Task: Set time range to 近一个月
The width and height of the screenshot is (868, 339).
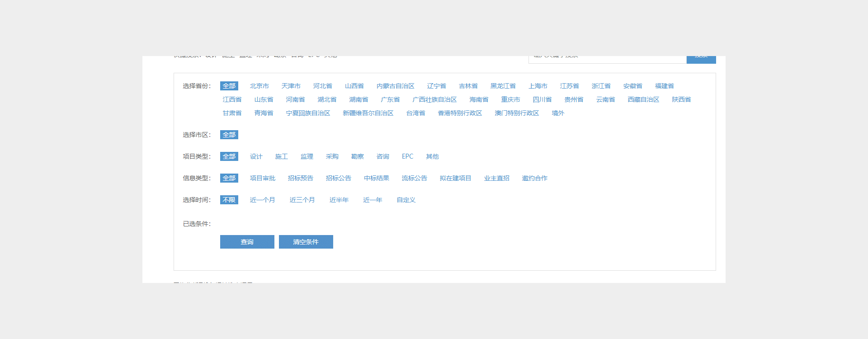Action: (262, 200)
